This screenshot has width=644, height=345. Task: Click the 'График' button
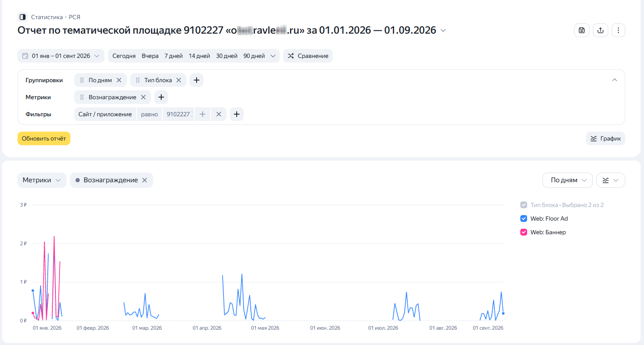[x=606, y=138]
